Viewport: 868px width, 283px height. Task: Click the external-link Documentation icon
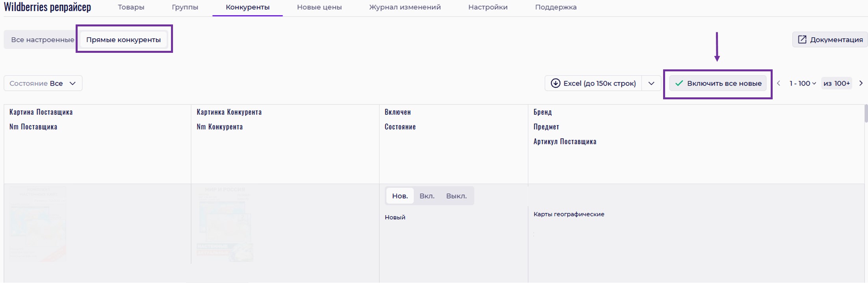click(x=802, y=39)
